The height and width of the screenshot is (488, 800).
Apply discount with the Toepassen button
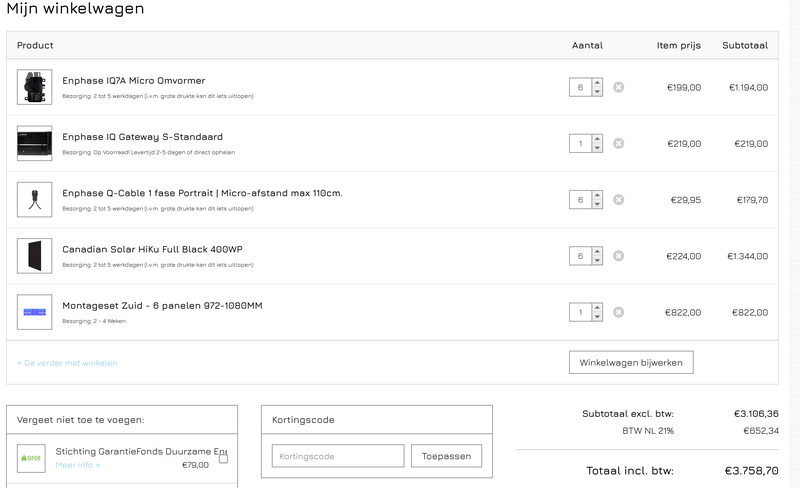[446, 456]
